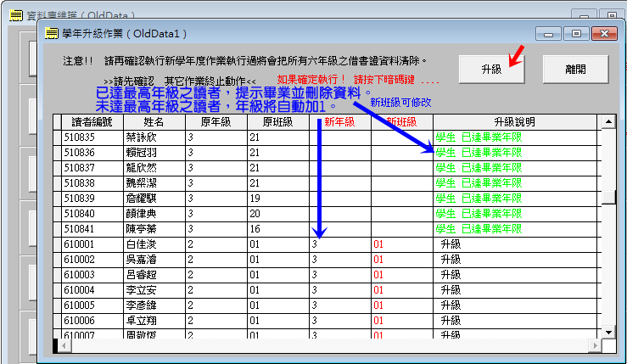Click reader number cell 510840
Viewport: 627px width, 364px height.
click(x=92, y=214)
